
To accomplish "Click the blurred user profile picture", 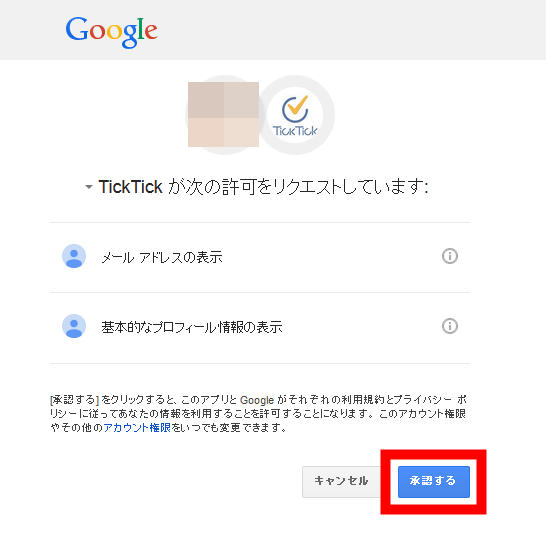I will [x=223, y=114].
